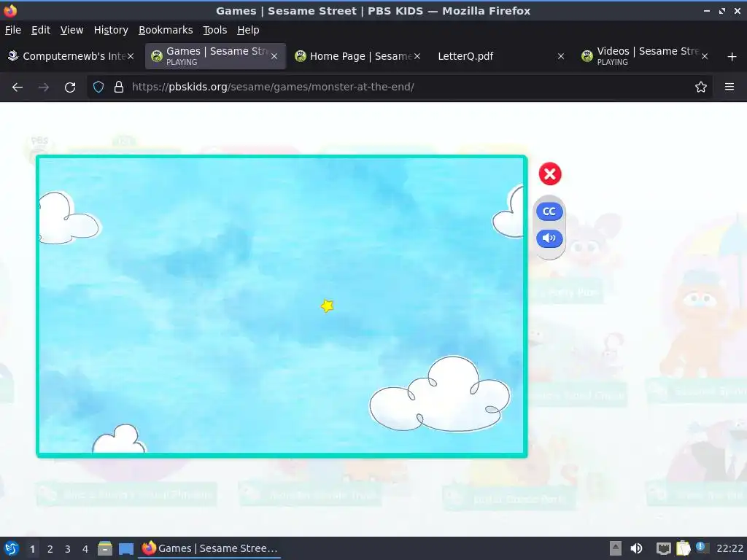View site security info via the padlock
The height and width of the screenshot is (560, 747).
point(119,87)
